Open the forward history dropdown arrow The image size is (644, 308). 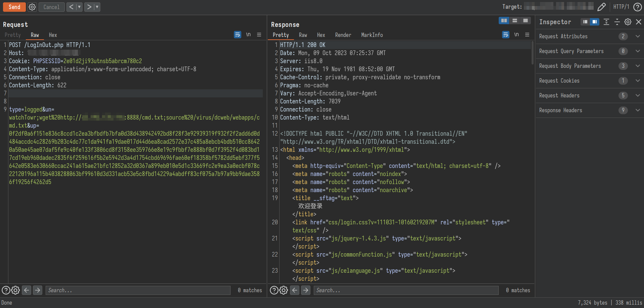click(97, 7)
